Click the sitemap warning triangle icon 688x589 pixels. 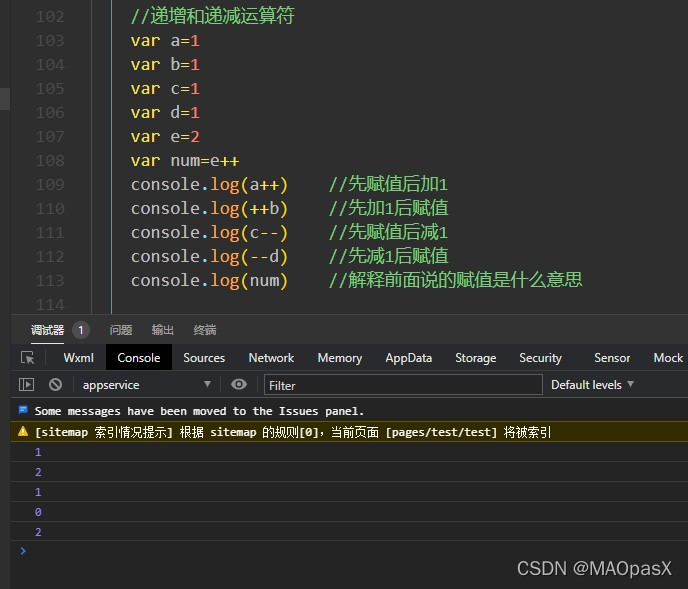click(23, 432)
